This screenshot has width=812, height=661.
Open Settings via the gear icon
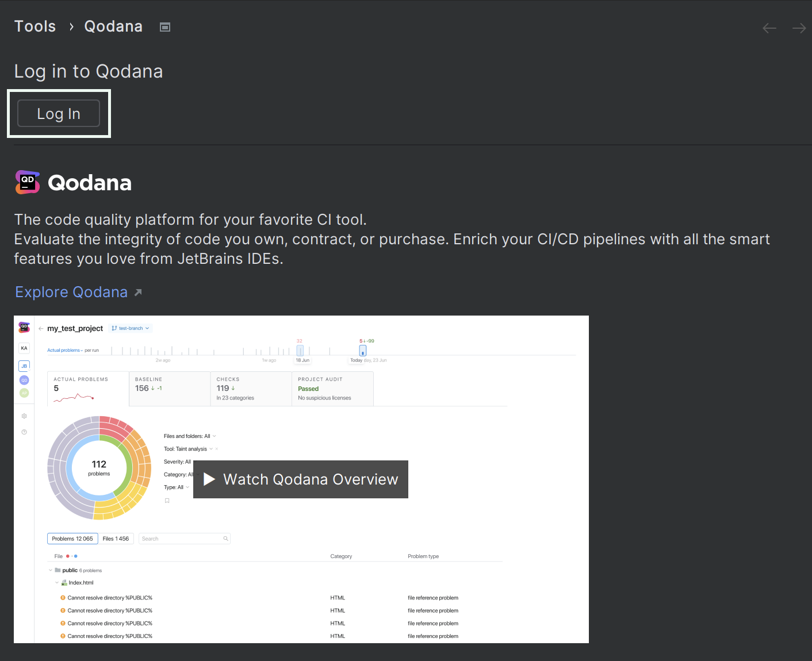[x=24, y=416]
